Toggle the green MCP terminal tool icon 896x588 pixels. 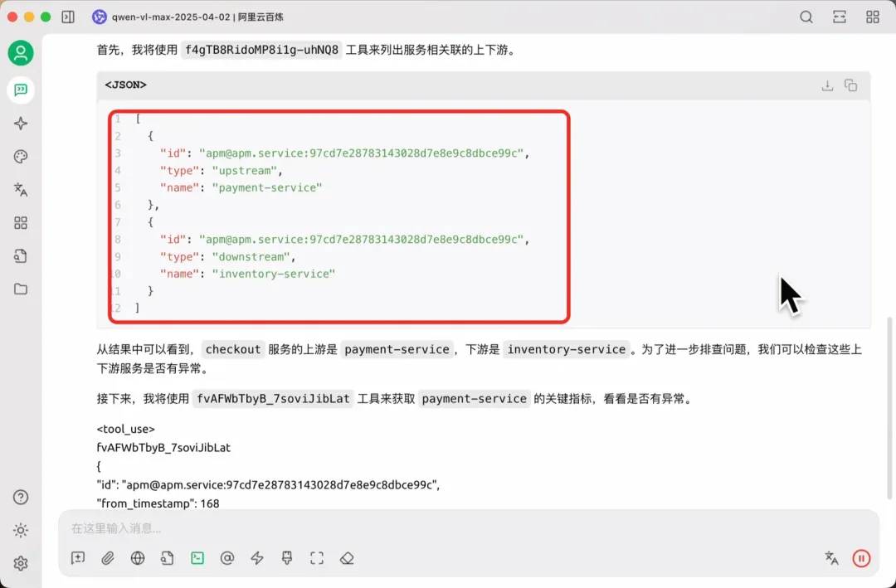tap(197, 558)
